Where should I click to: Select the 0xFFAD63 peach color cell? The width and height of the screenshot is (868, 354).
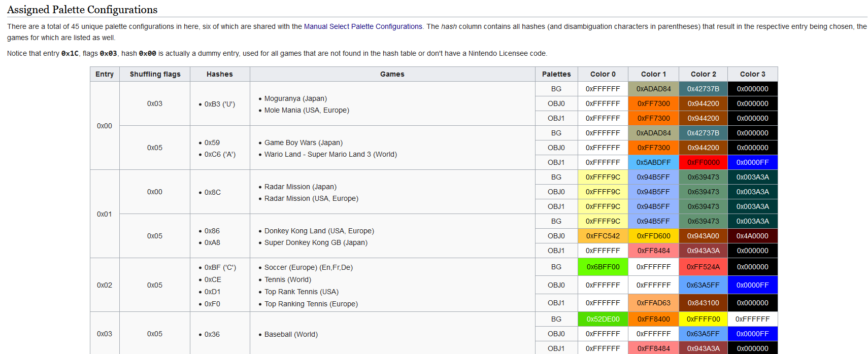coord(653,303)
